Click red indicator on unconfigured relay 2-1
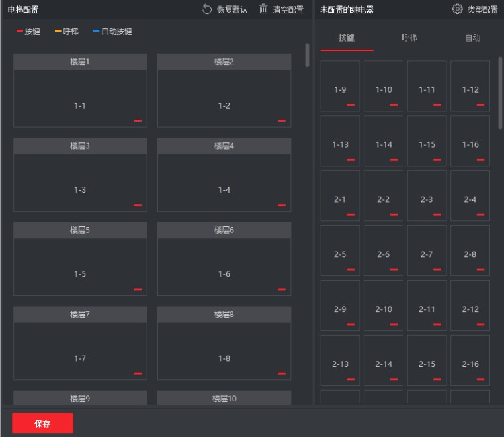504x437 pixels. coord(351,215)
